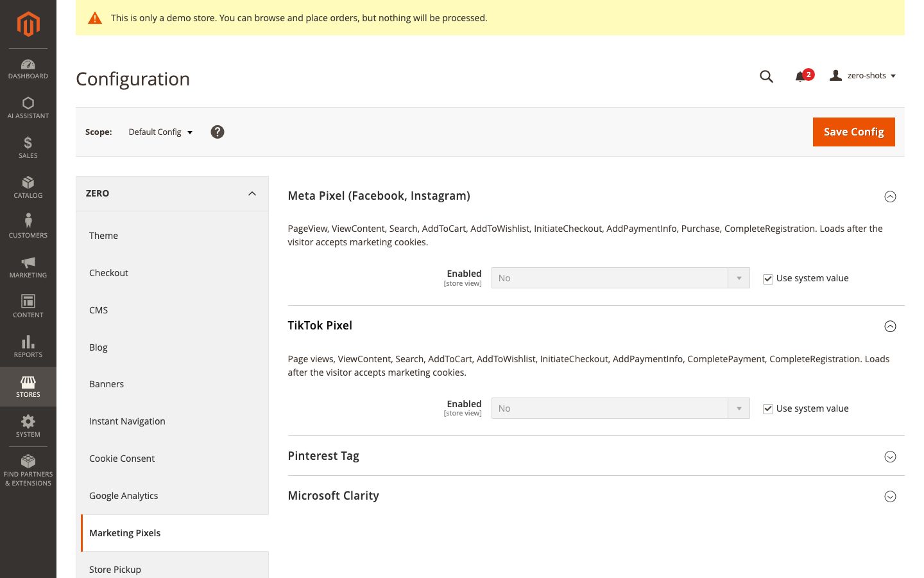Select the Store Pickup tab

point(172,565)
